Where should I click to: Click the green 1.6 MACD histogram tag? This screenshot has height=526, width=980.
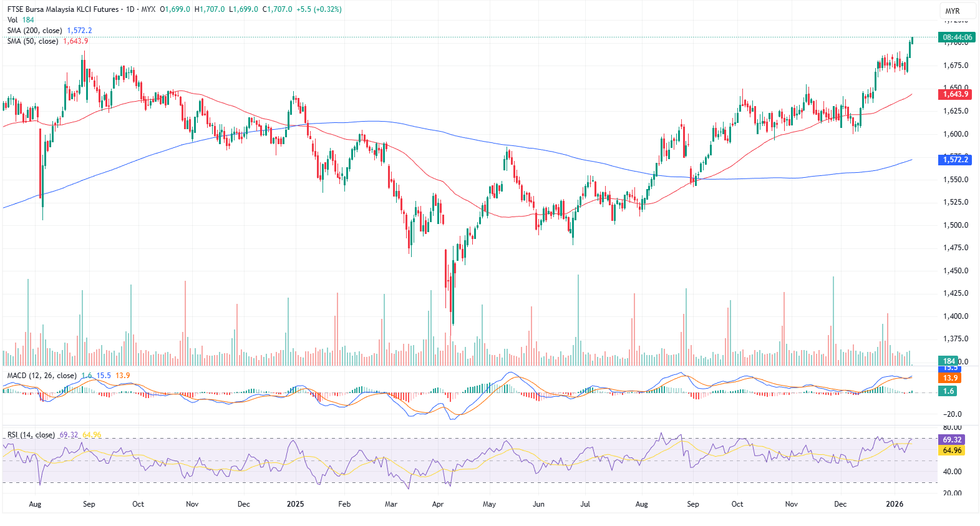(x=948, y=391)
